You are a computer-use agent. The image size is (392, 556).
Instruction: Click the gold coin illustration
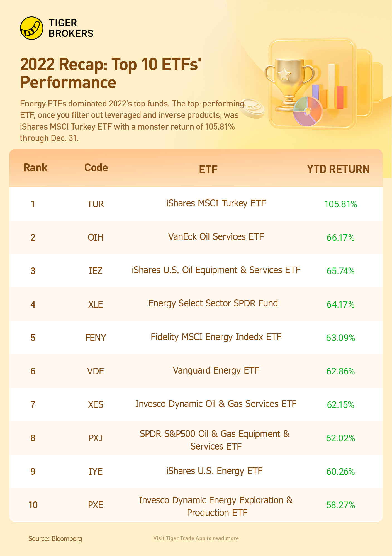coord(252,109)
